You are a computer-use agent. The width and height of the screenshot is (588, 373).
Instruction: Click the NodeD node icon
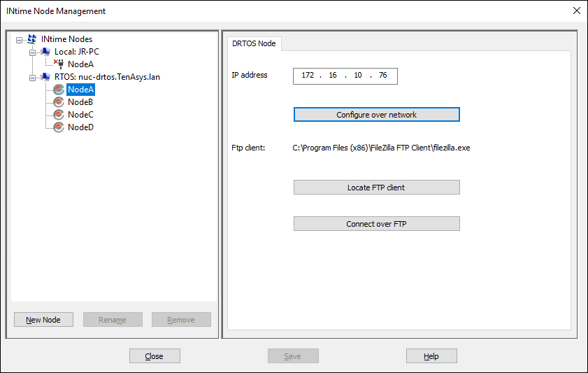[x=59, y=127]
